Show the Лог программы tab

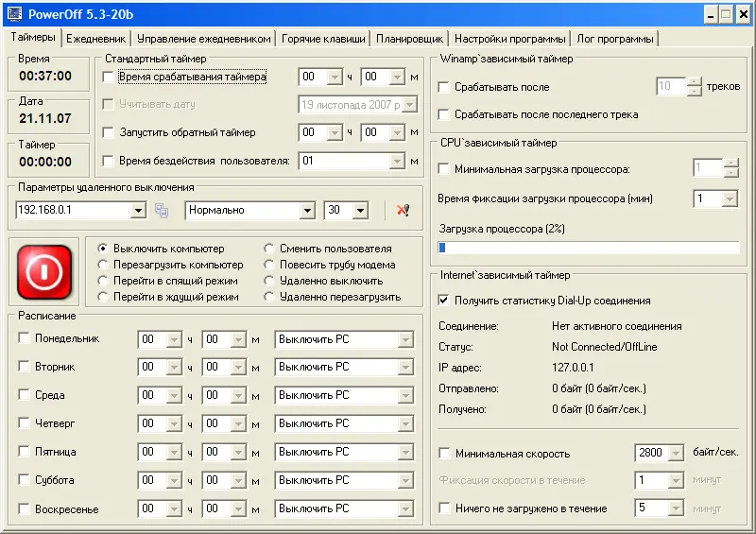pos(615,39)
